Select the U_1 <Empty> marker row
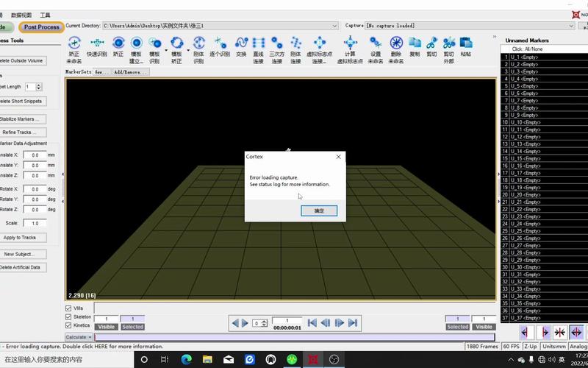 click(x=544, y=57)
